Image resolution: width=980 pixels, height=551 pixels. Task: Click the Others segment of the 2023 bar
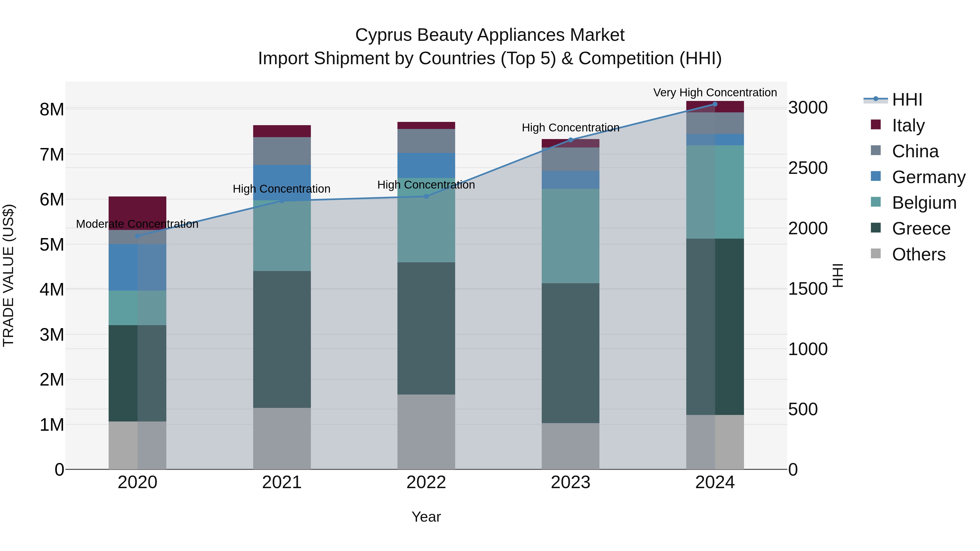click(570, 446)
